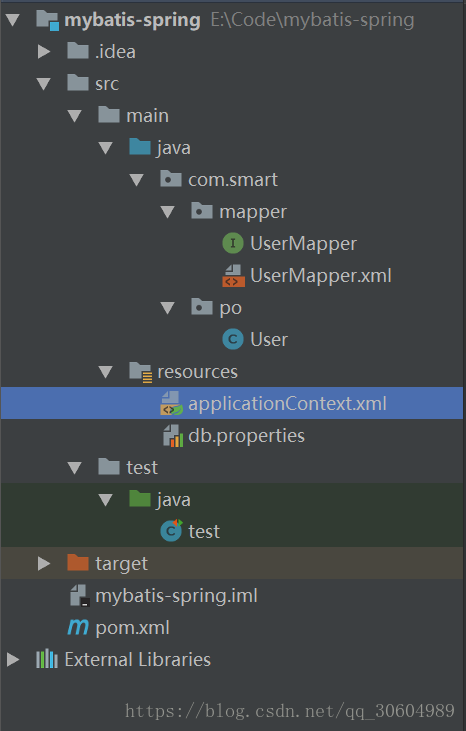Collapse the java folder under test
Screen dimensions: 466x731
(x=106, y=500)
